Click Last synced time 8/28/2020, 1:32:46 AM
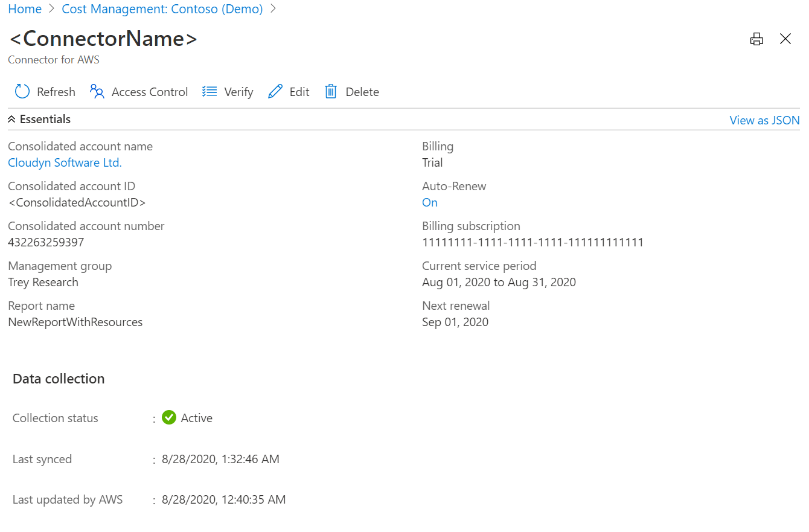Image resolution: width=809 pixels, height=532 pixels. pos(220,459)
